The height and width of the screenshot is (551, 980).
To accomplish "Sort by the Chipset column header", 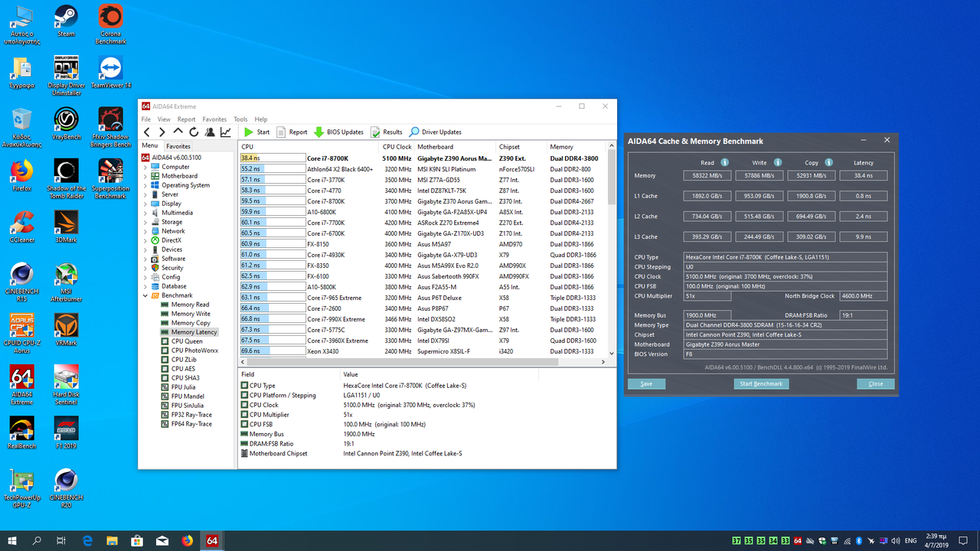I will coord(521,146).
